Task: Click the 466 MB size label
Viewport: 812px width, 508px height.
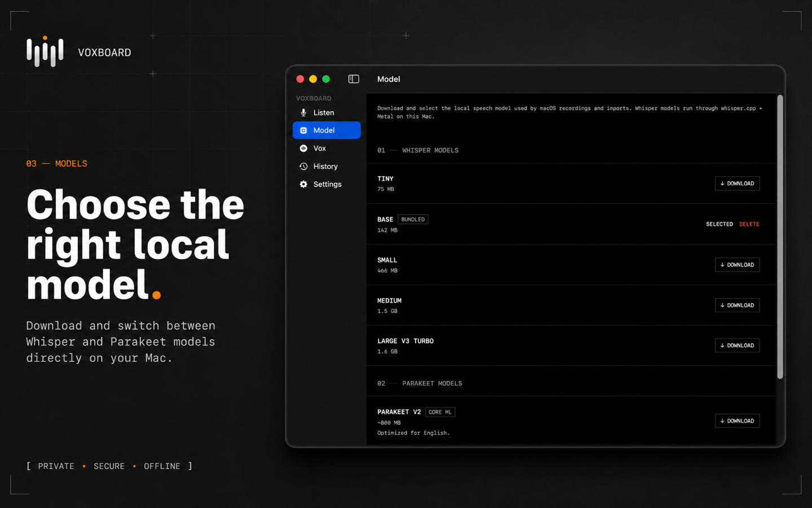Action: pyautogui.click(x=387, y=271)
